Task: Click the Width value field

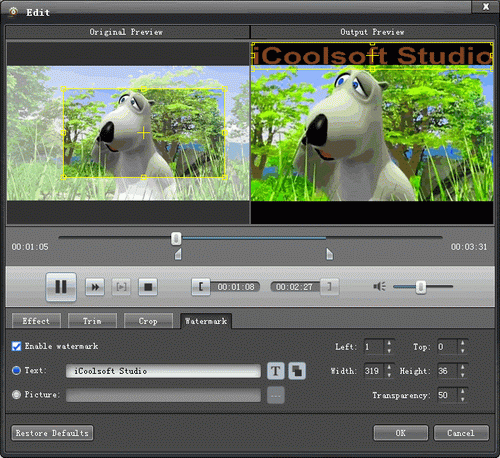Action: (374, 371)
